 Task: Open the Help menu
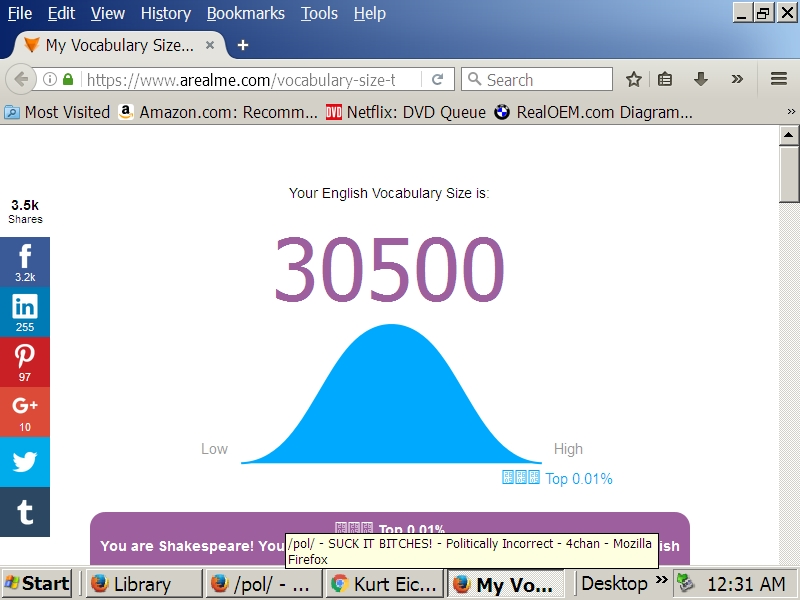(370, 13)
